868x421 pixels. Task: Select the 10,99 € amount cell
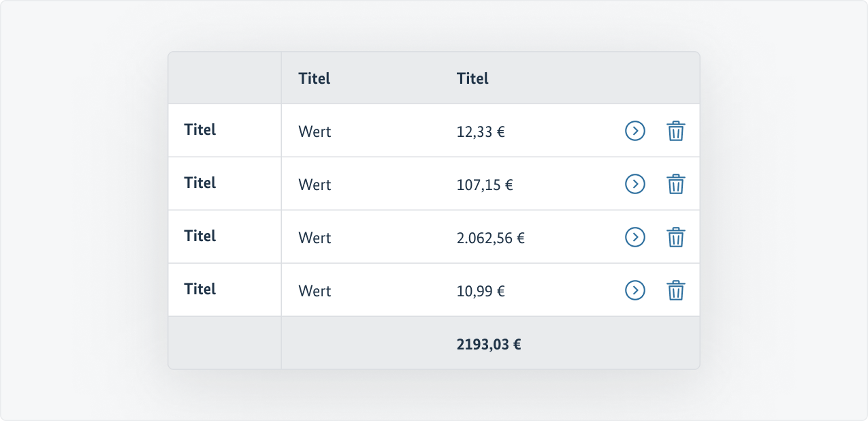coord(481,291)
